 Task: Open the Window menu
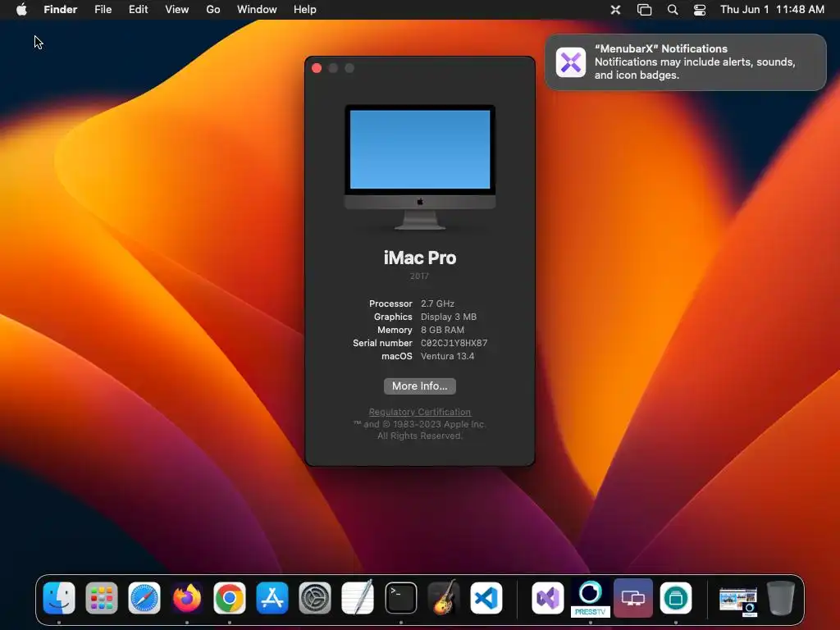click(257, 9)
